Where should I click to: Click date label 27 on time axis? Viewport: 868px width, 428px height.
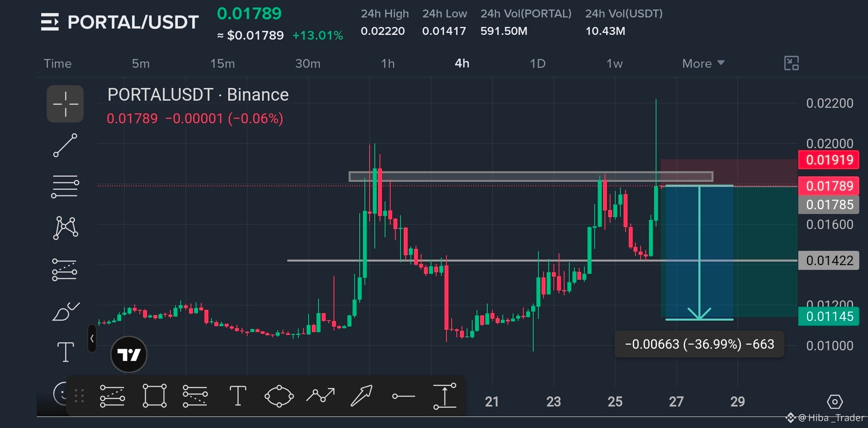676,402
